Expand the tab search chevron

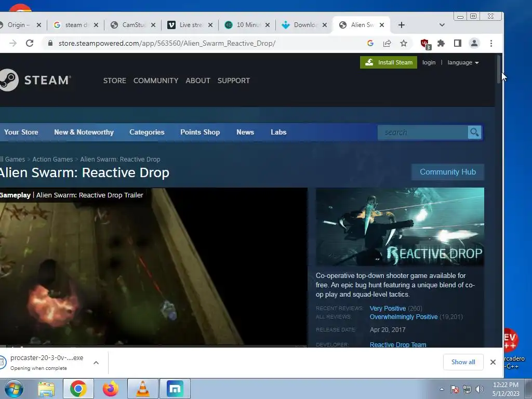tap(442, 25)
